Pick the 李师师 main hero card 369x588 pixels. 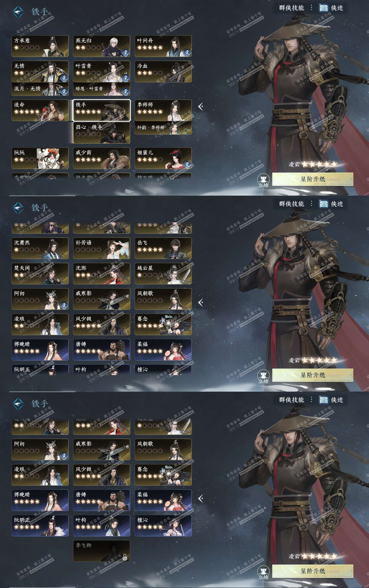click(163, 110)
